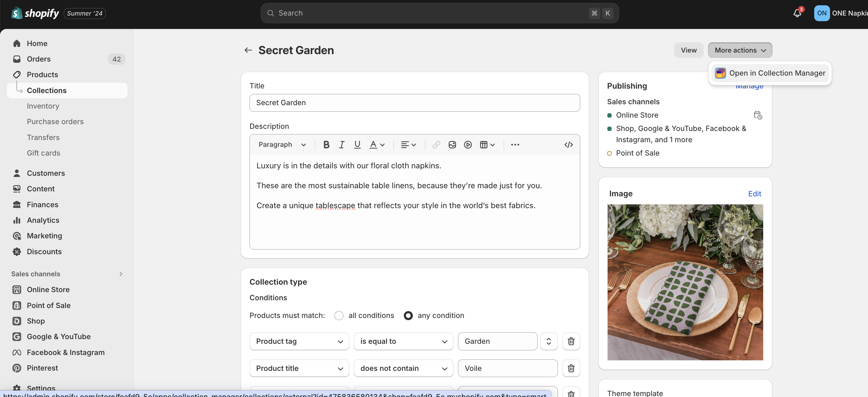Click the Underline formatting icon
868x397 pixels.
pyautogui.click(x=357, y=145)
